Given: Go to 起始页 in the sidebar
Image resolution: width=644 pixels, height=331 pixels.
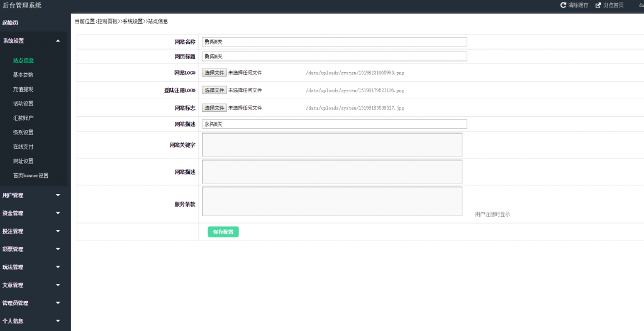Looking at the screenshot, I should [11, 23].
